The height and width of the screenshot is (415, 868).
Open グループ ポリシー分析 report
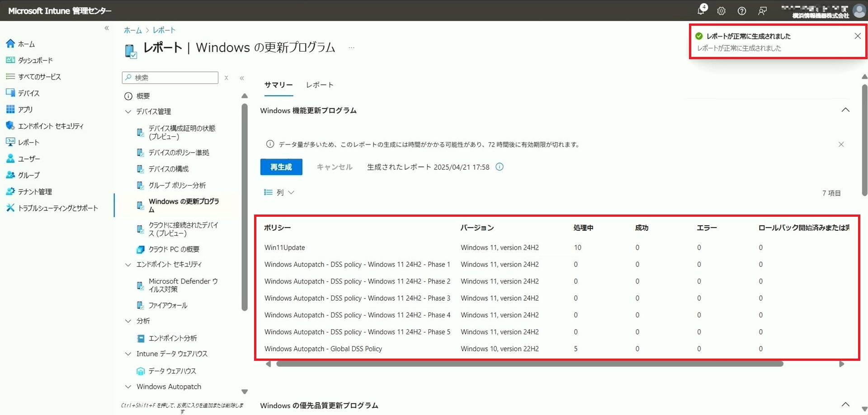click(177, 185)
